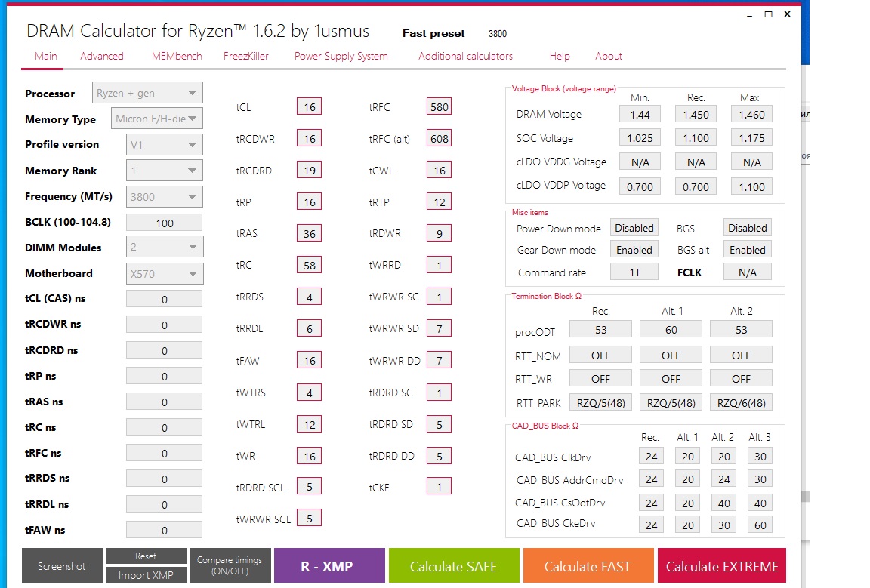870x588 pixels.
Task: Click Calculate FAST
Action: point(588,565)
